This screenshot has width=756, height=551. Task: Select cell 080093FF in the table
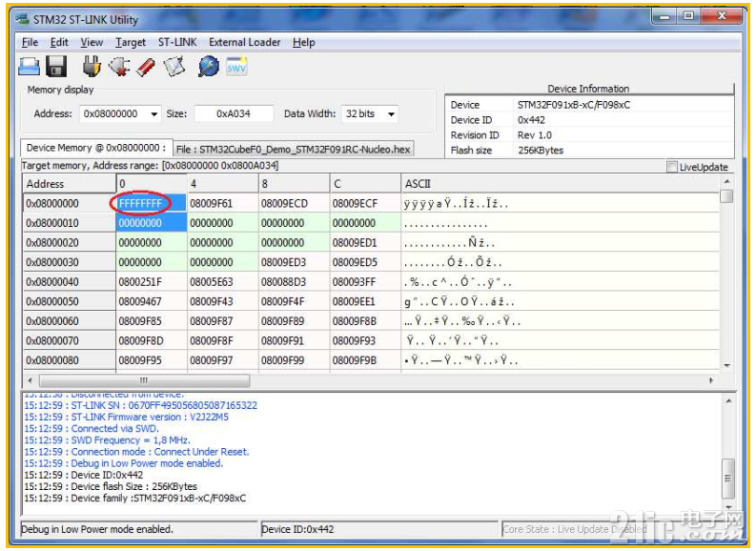364,282
